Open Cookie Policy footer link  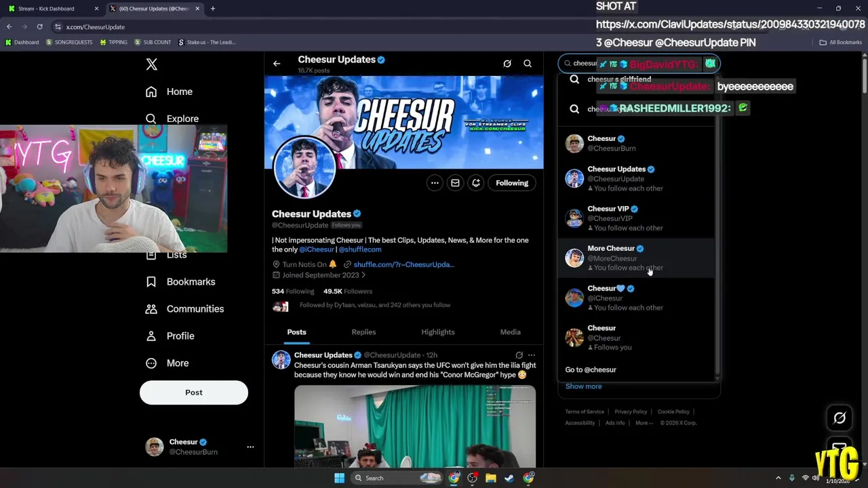coord(673,412)
